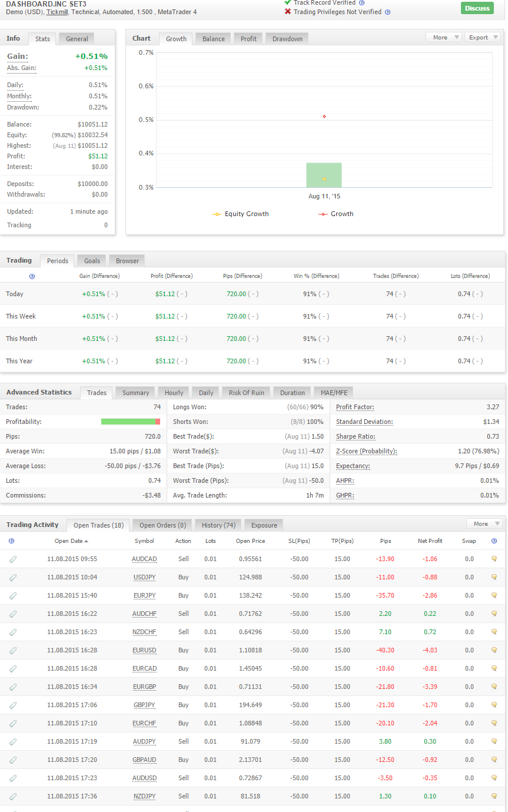Open the Duration tab
The height and width of the screenshot is (812, 508).
[x=293, y=393]
